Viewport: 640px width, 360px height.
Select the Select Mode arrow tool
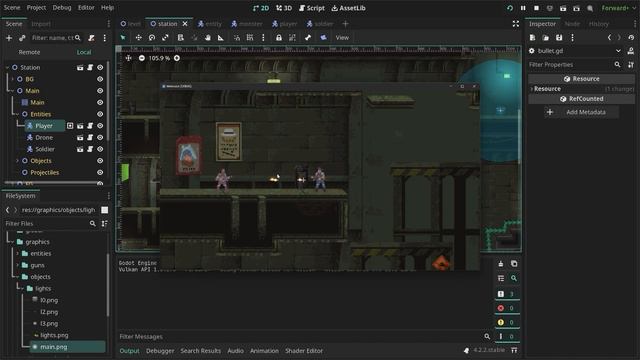[x=123, y=38]
